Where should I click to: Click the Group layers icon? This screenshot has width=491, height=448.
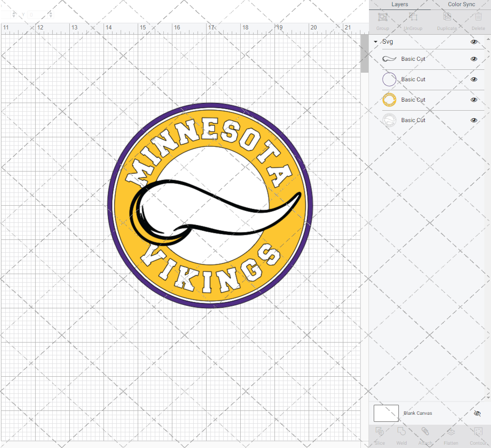coord(383,17)
